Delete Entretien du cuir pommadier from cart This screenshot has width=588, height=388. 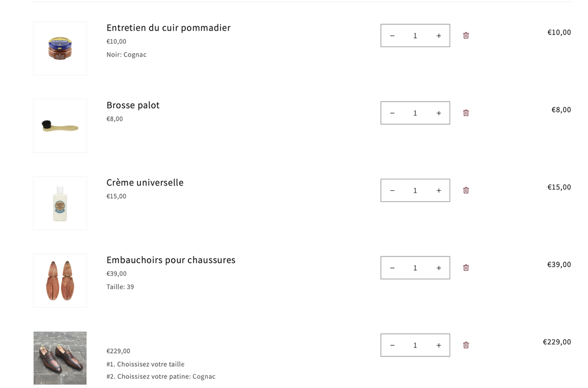coord(466,36)
